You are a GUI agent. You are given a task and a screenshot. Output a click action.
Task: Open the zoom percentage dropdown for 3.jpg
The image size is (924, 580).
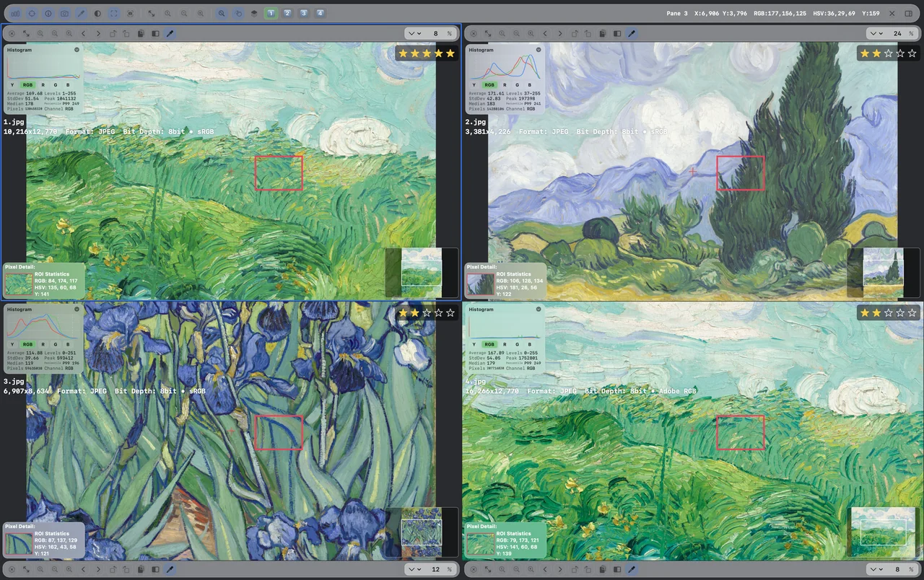tap(414, 569)
